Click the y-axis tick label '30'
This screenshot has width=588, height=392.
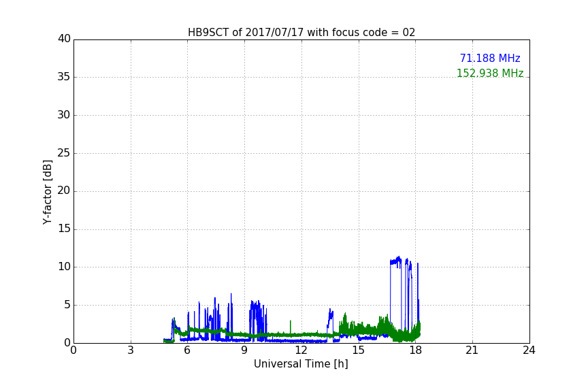click(64, 115)
